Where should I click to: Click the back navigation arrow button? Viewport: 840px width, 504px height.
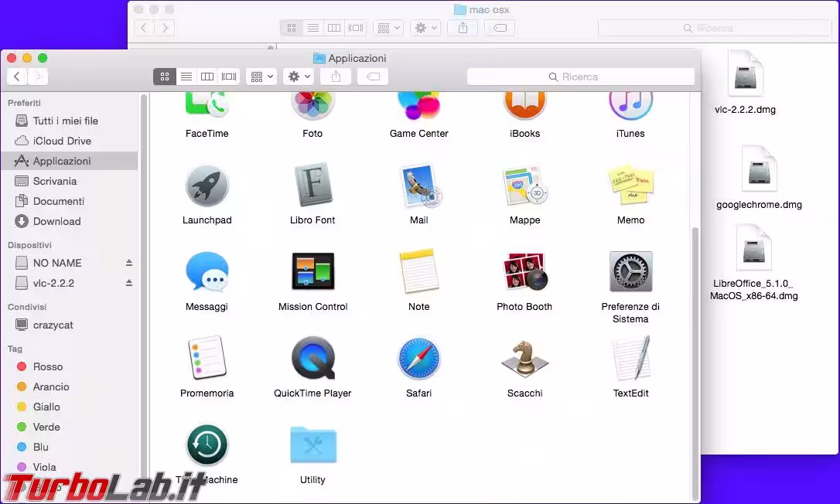point(17,77)
